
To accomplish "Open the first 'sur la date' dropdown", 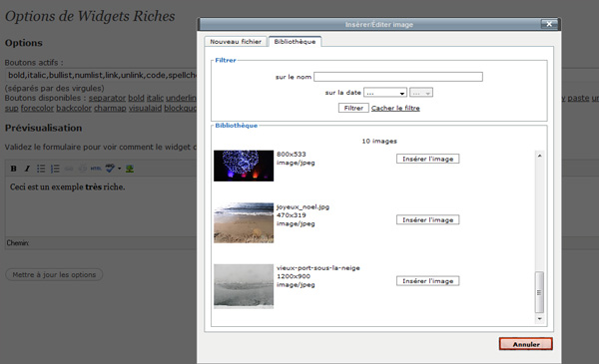I will (x=385, y=93).
